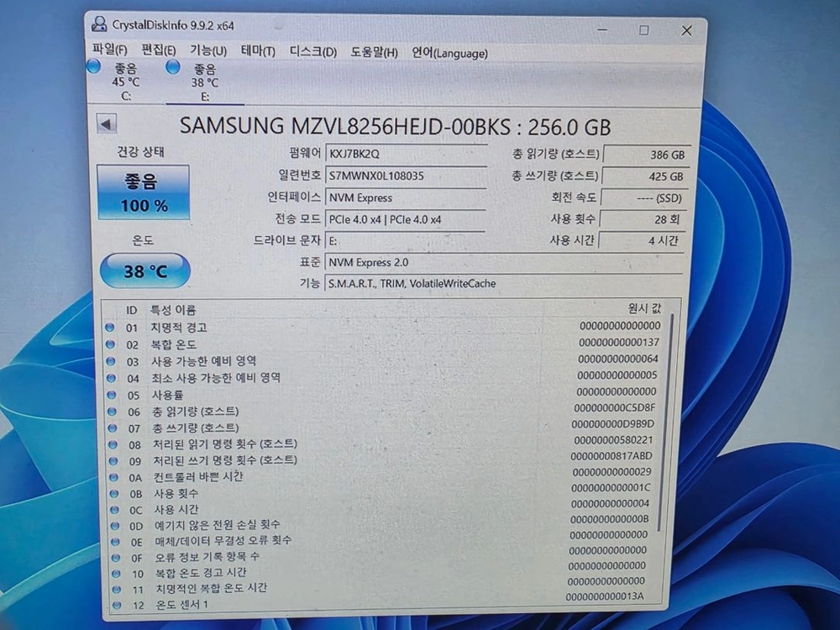Click the 특성 이름 column header
This screenshot has width=840, height=630.
click(173, 310)
